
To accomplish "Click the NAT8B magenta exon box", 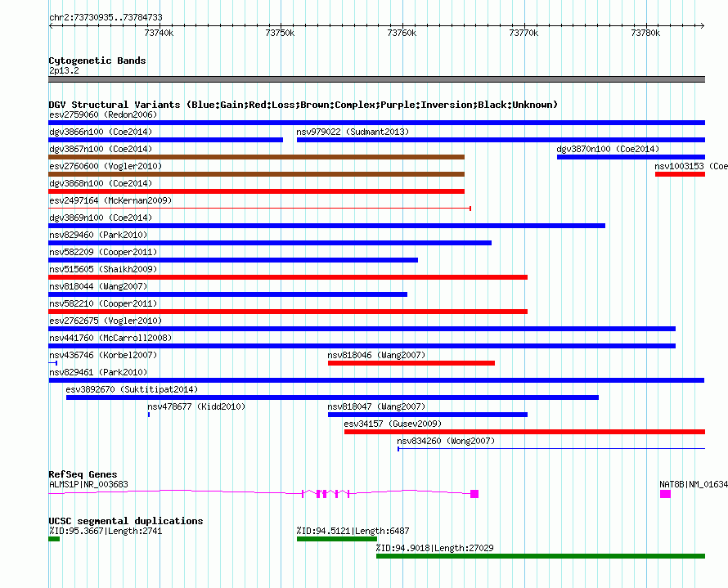I will click(665, 494).
